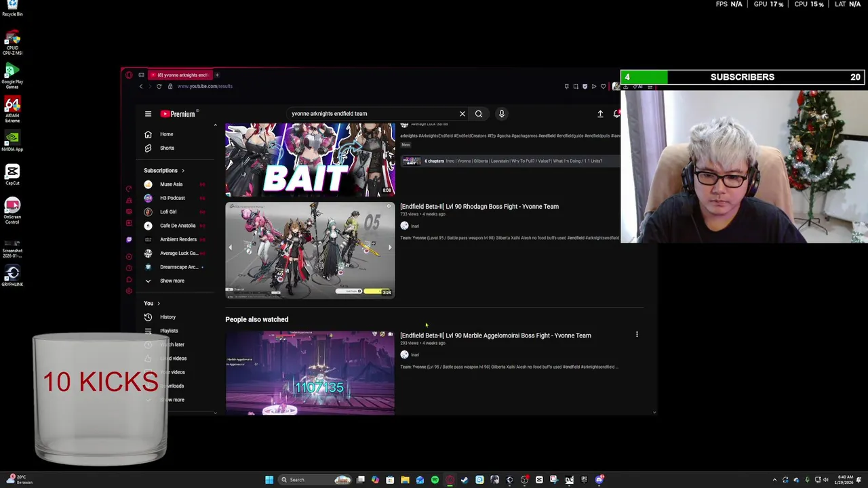Expand the Subscriptions section chevron
The width and height of the screenshot is (868, 488).
182,171
